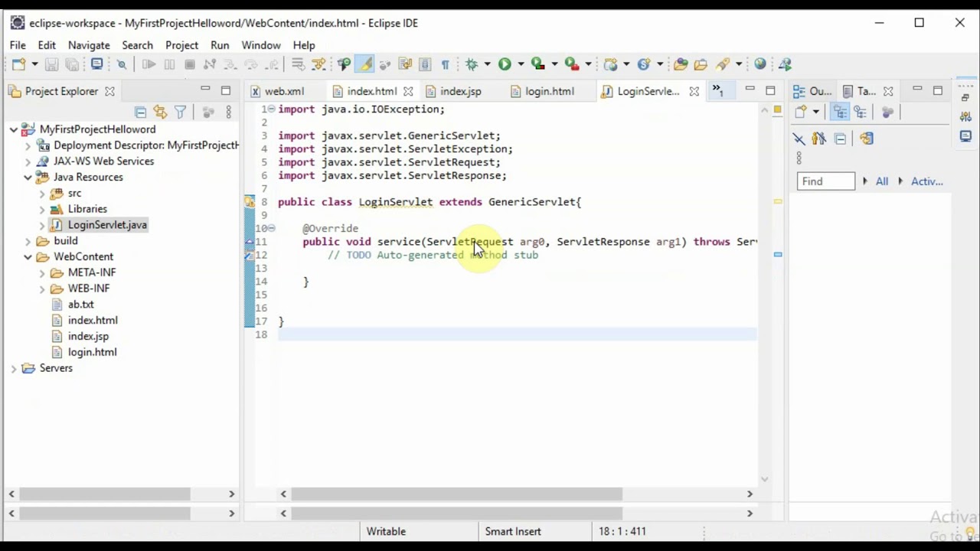980x551 pixels.
Task: Open the Window menu
Action: 261,45
